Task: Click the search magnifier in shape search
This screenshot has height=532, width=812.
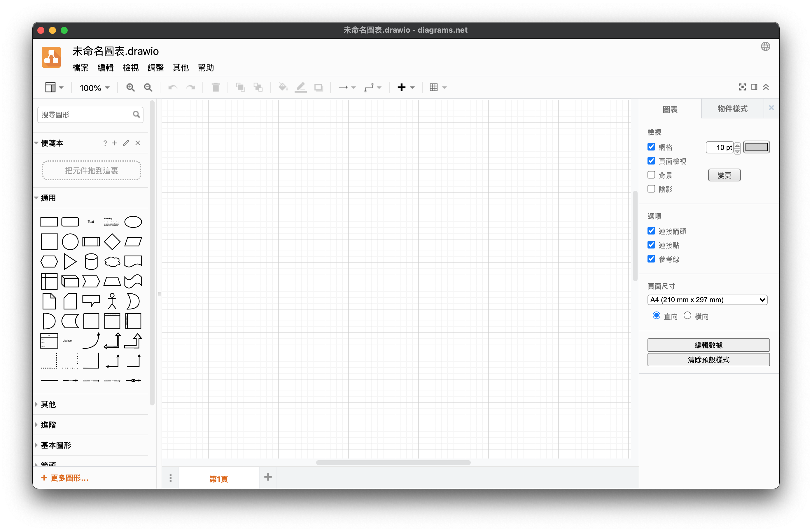Action: [x=136, y=114]
